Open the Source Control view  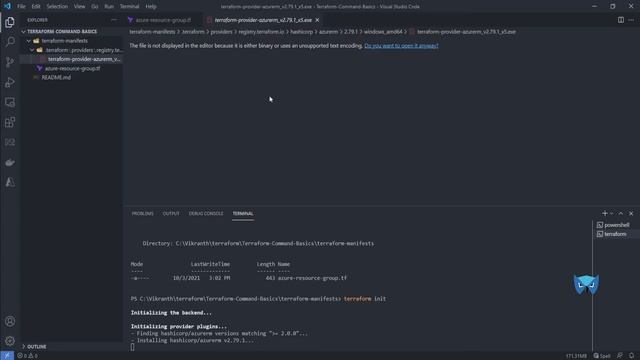pyautogui.click(x=10, y=62)
